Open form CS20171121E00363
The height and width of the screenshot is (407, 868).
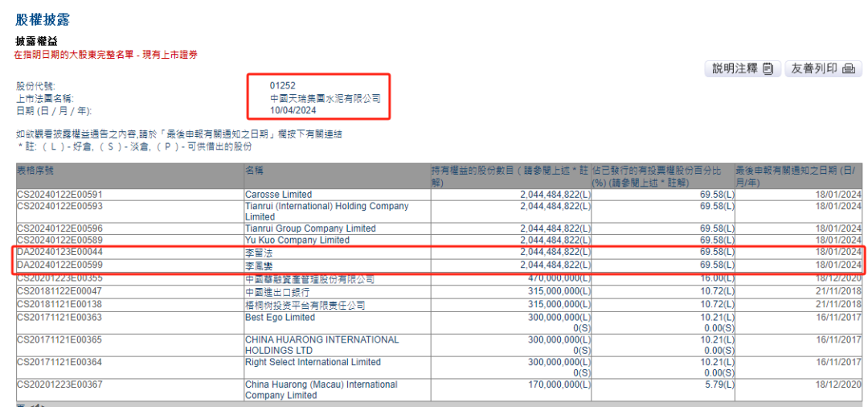(x=59, y=317)
